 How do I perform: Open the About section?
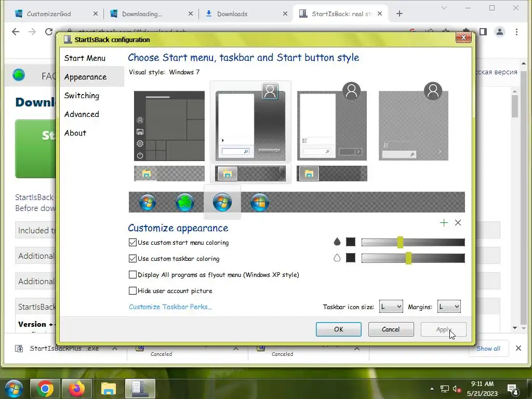pyautogui.click(x=75, y=132)
